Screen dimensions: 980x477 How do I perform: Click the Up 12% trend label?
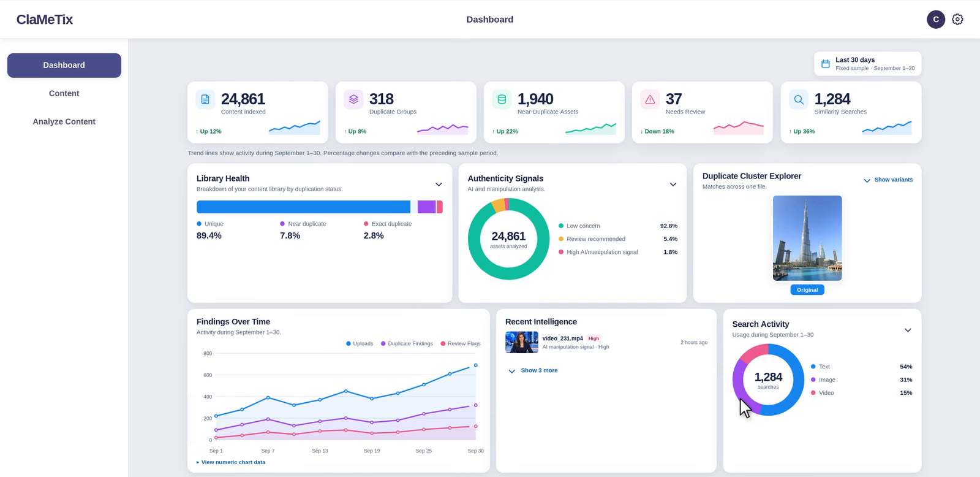[208, 132]
